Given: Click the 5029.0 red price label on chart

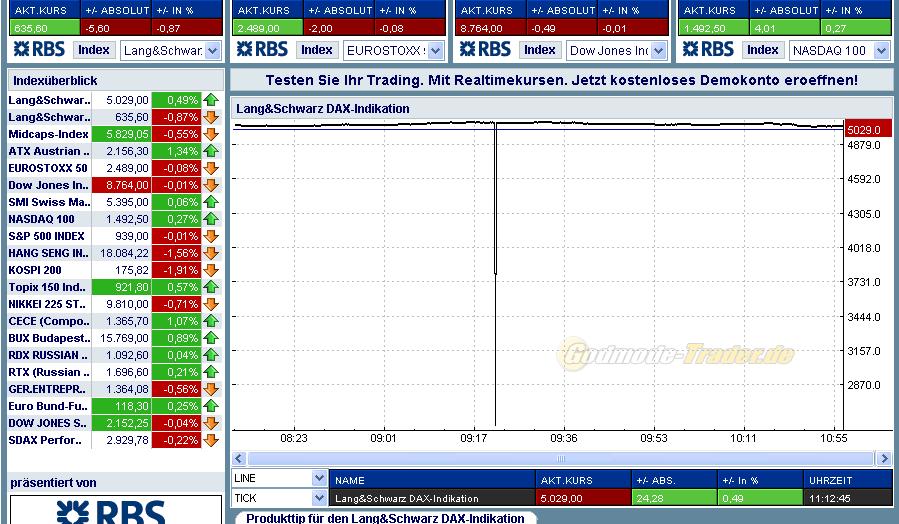Looking at the screenshot, I should pyautogui.click(x=868, y=129).
